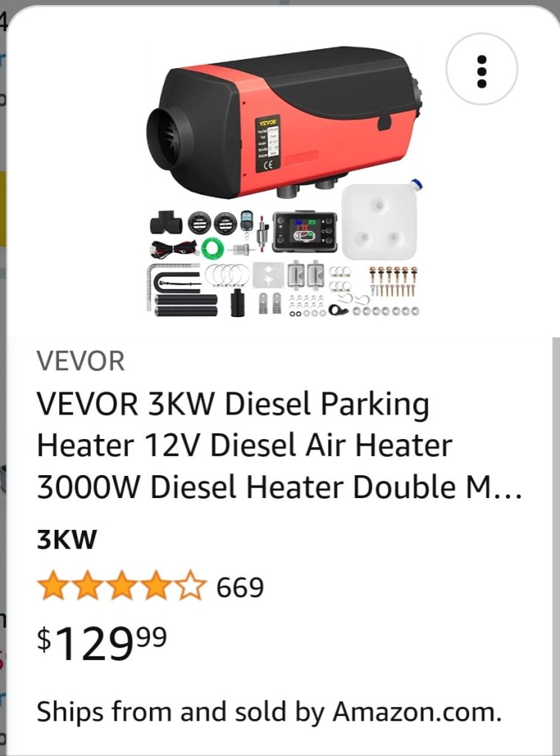Select the bold 3KW variant label
560x756 pixels.
(67, 539)
